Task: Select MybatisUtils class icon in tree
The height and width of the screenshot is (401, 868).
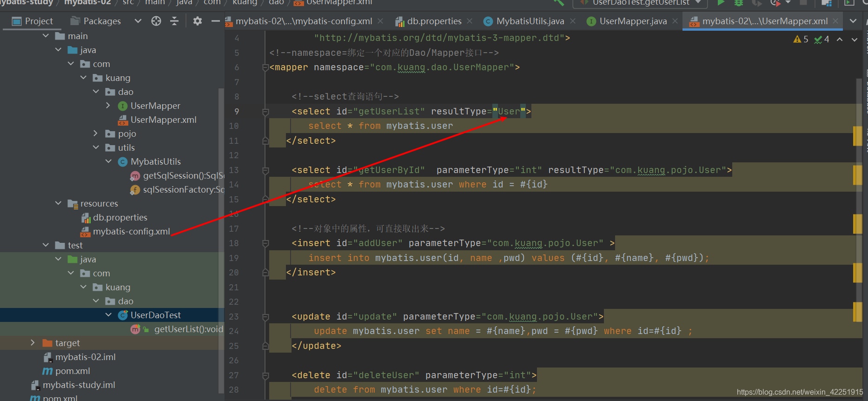Action: click(123, 162)
